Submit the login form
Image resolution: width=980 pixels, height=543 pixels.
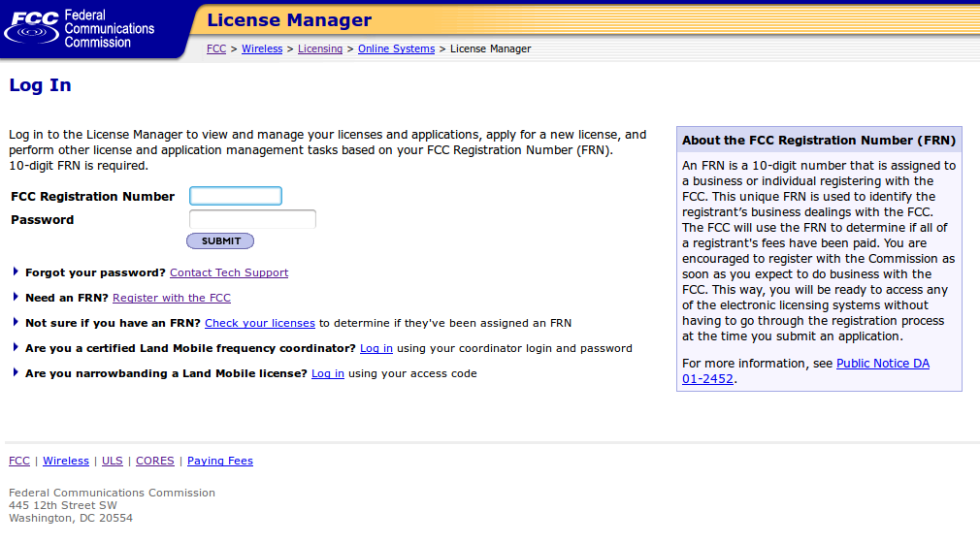[220, 240]
